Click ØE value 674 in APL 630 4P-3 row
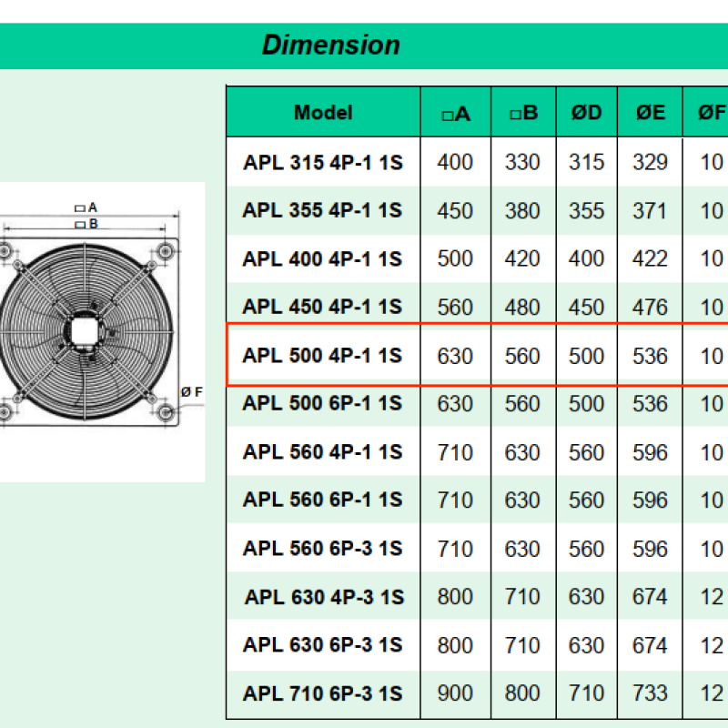Screen dimensions: 728x728 (650, 598)
